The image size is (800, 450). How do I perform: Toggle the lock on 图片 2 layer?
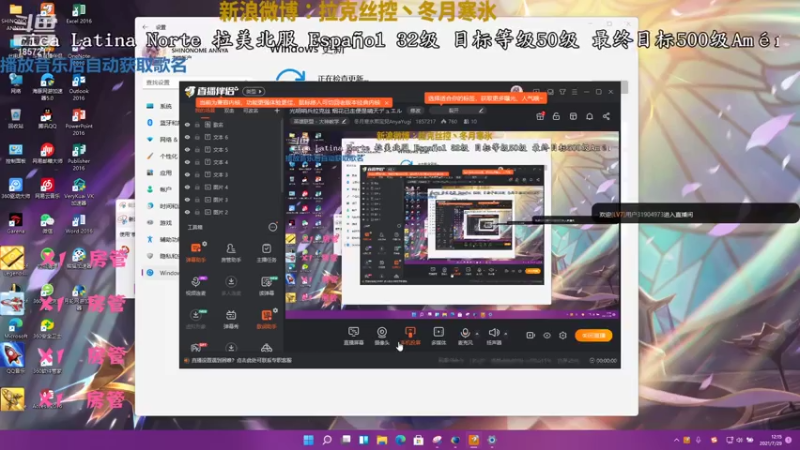point(197,212)
